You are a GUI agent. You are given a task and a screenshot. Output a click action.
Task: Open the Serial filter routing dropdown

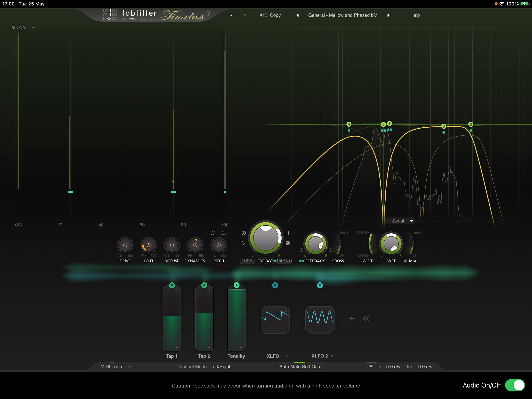[x=399, y=221]
